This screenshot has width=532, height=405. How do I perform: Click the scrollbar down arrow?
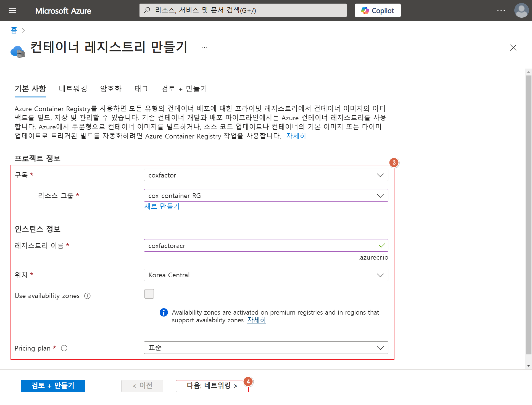point(528,365)
